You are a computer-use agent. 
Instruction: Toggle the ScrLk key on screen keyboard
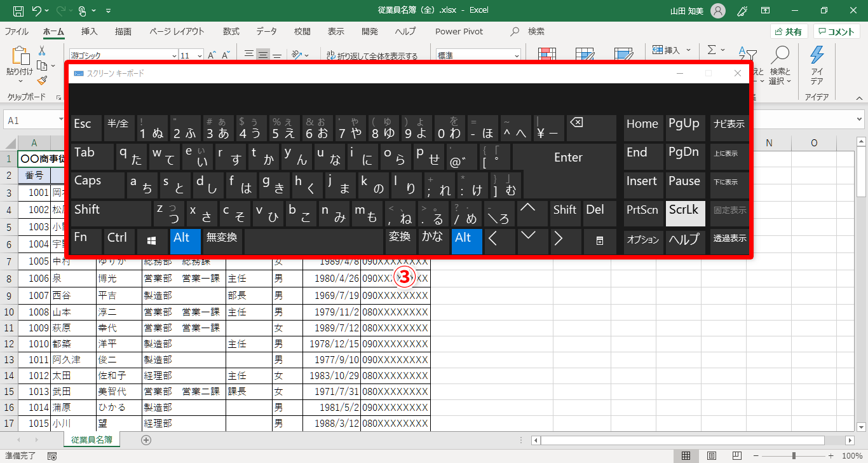point(686,214)
